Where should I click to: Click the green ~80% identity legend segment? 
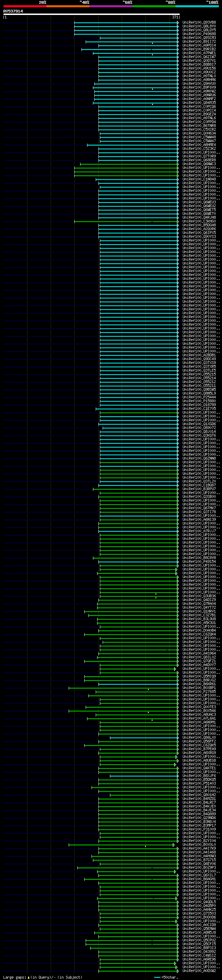pos(154,6)
